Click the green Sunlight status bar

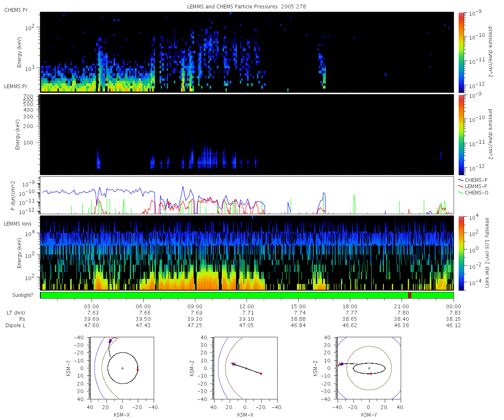tap(247, 295)
